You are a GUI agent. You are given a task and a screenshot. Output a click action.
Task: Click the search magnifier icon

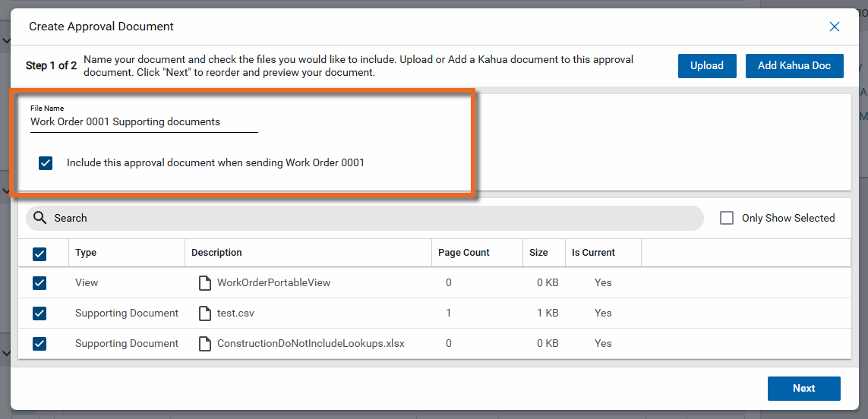pos(40,218)
